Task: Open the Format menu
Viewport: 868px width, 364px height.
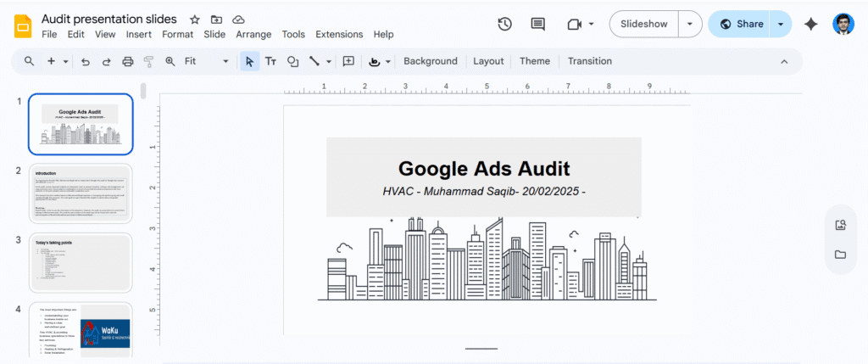Action: click(178, 34)
